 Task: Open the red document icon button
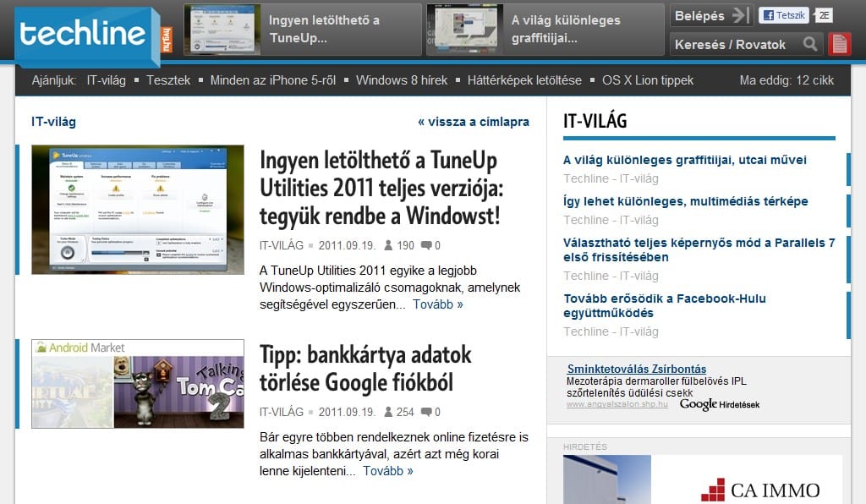(x=839, y=44)
